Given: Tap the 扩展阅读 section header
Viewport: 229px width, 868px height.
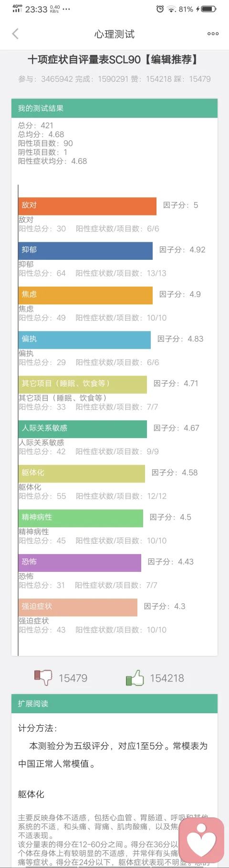Looking at the screenshot, I should tap(114, 704).
